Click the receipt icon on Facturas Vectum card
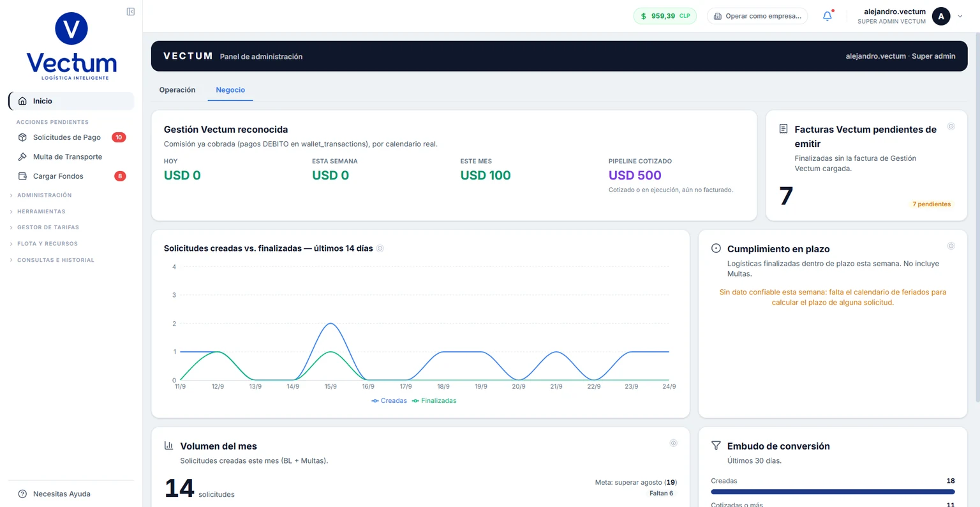980x507 pixels. coord(783,129)
